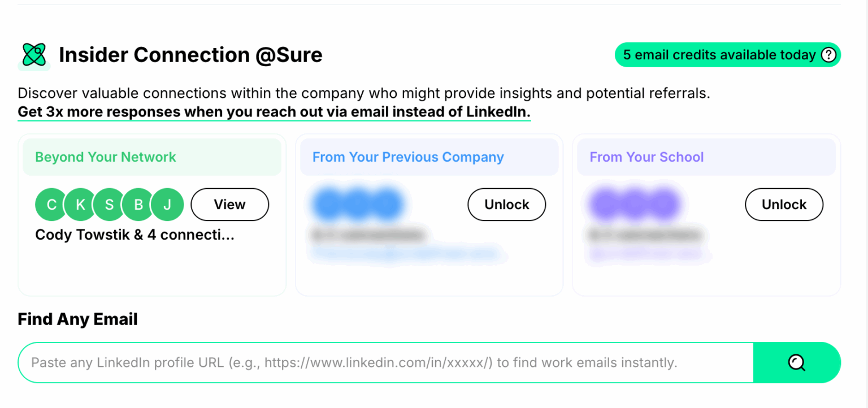Click the blurred purple avatars in School card
Screen dimensions: 868x408
click(x=634, y=205)
